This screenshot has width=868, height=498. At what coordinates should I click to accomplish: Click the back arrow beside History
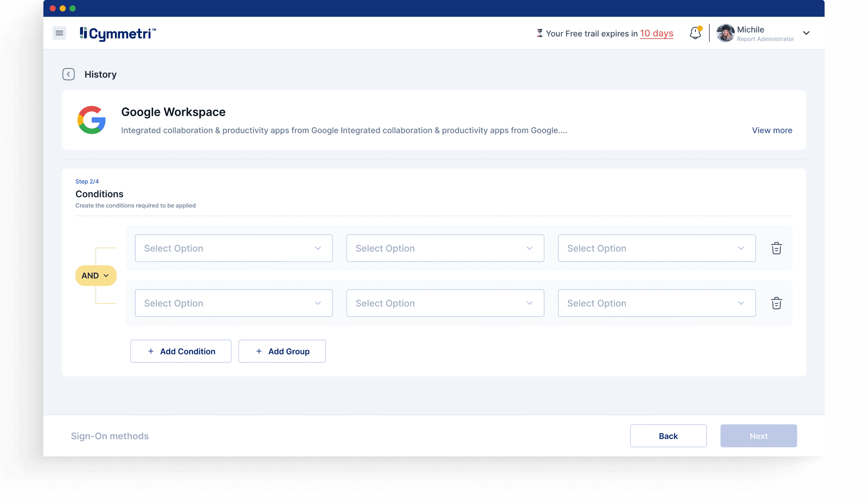[x=68, y=74]
